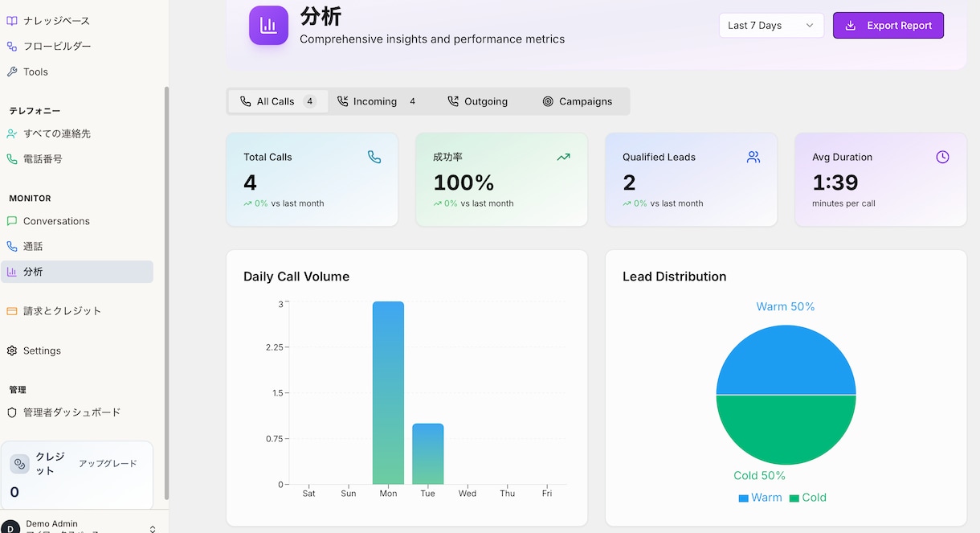
Task: Click the All Calls count badge 4
Action: click(x=310, y=101)
